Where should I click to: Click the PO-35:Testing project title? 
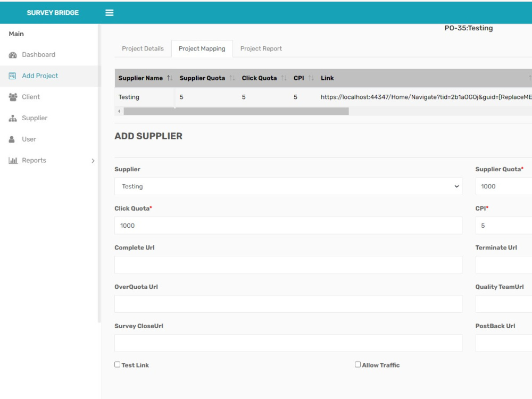pos(469,28)
